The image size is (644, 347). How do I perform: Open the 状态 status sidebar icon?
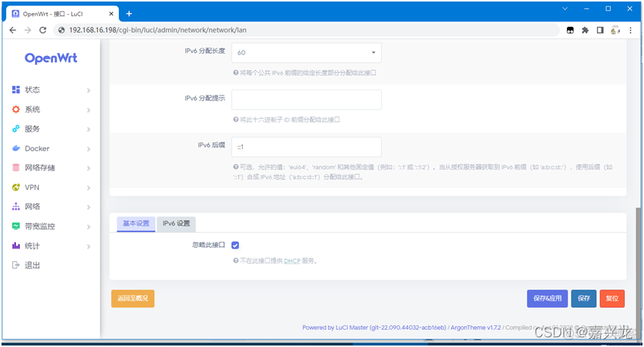pyautogui.click(x=16, y=90)
